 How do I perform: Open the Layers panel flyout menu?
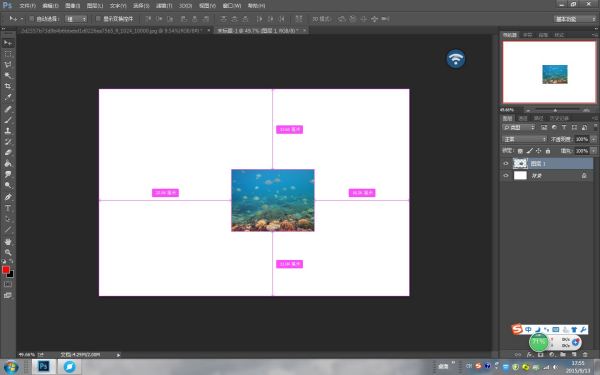pyautogui.click(x=595, y=118)
